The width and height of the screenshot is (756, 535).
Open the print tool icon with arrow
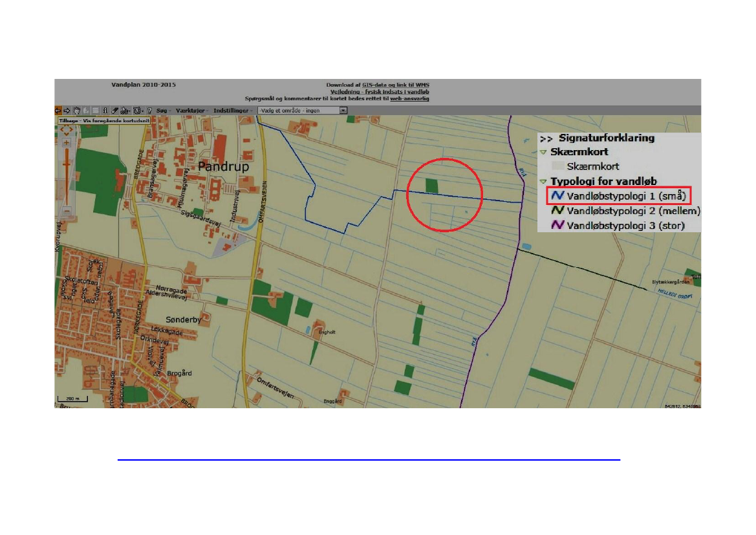(x=125, y=111)
